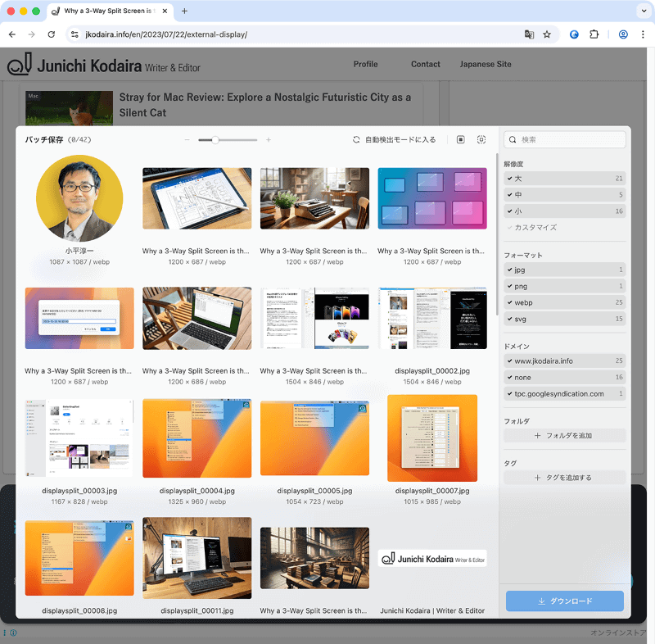Viewport: 655px width, 644px height.
Task: Open the browser extensions puzzle icon
Action: [x=594, y=35]
